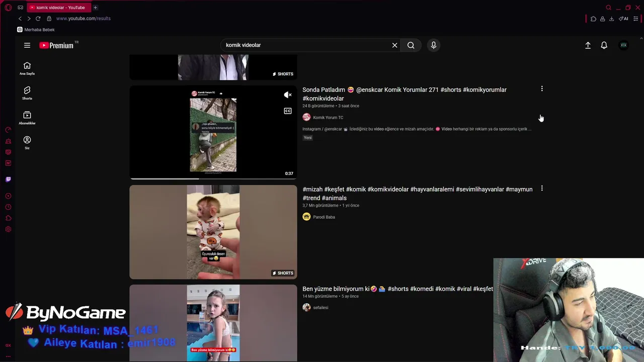
Task: Open Ben yüzme bilmiyorum ki video title
Action: (397, 289)
